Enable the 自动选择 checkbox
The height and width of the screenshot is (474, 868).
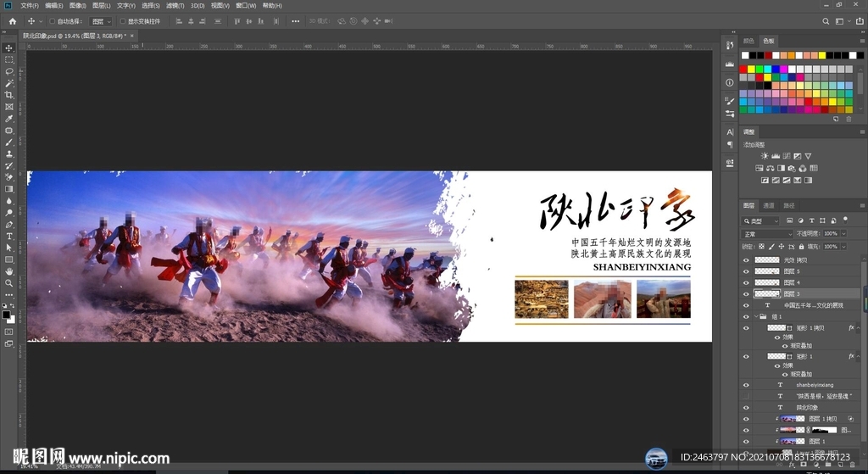(x=53, y=21)
